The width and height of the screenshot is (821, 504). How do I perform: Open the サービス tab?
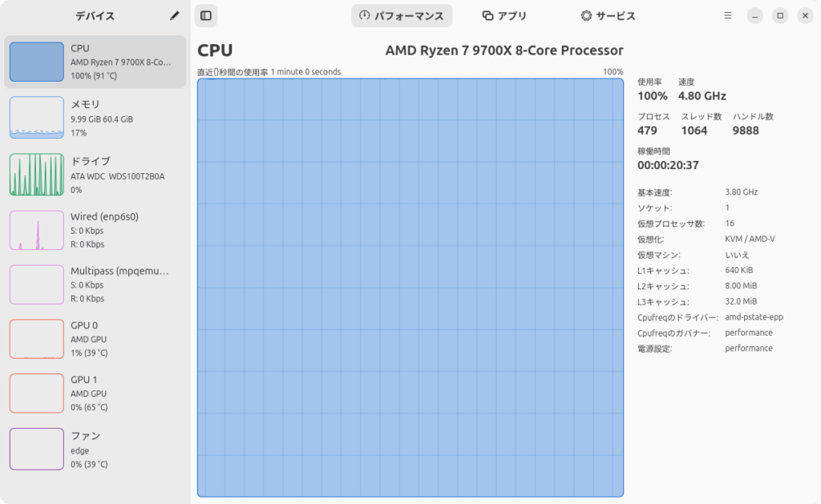tap(608, 16)
